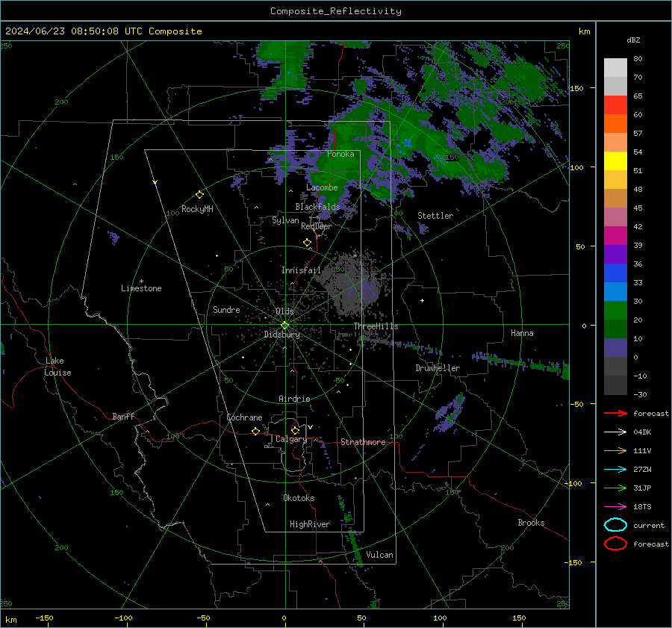This screenshot has height=628, width=672.
Task: Click the red forecast ellipse in legend
Action: [615, 544]
